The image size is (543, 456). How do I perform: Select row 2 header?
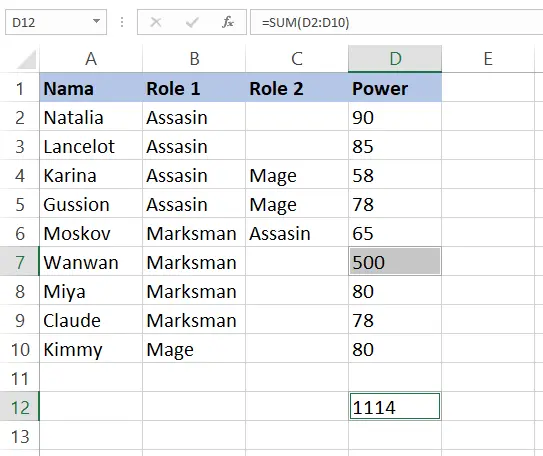(x=20, y=117)
